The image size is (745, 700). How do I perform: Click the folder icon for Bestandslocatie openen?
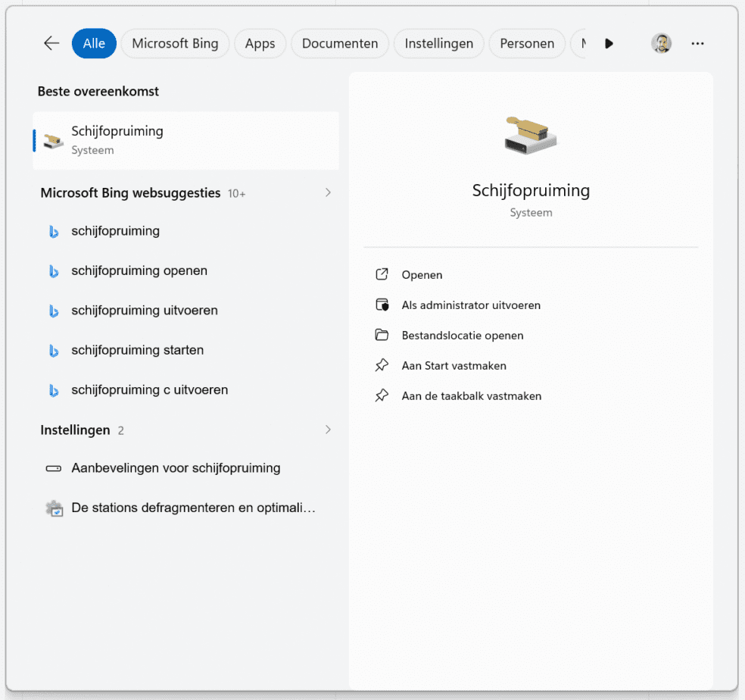click(x=382, y=335)
